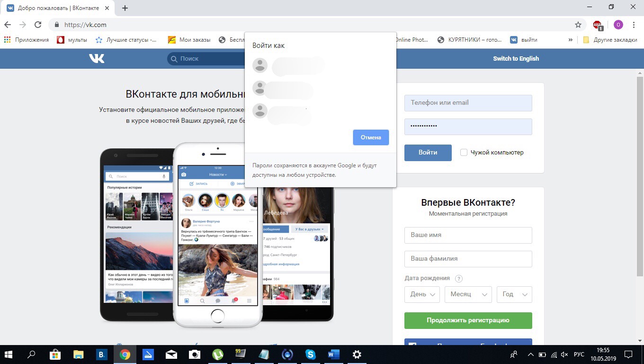Open Chrome's three-dot menu
Image resolution: width=644 pixels, height=364 pixels.
click(x=634, y=25)
